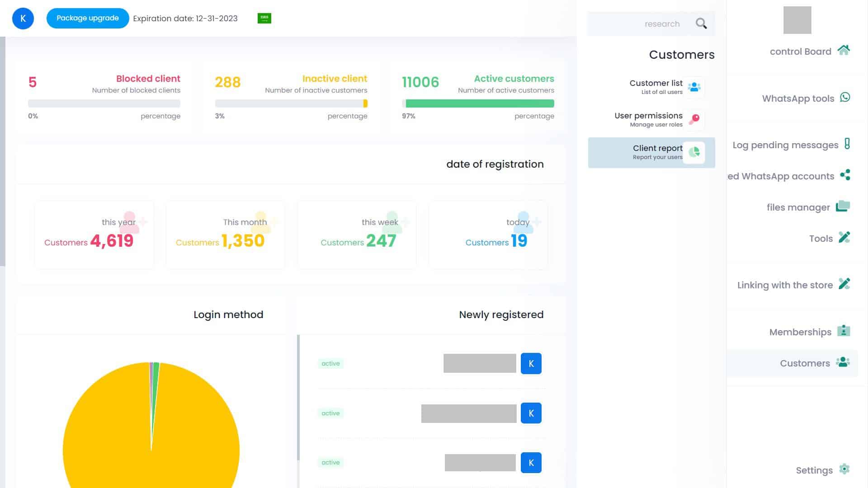868x488 pixels.
Task: Open files manager folder icon
Action: (x=843, y=206)
